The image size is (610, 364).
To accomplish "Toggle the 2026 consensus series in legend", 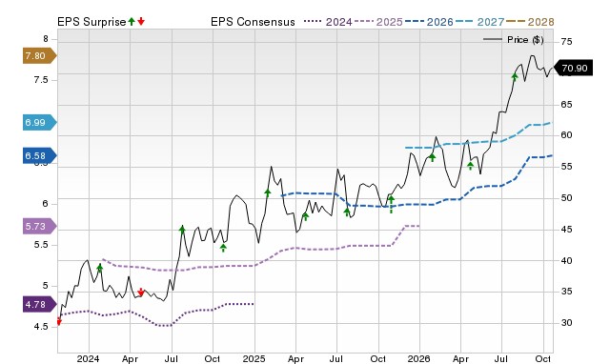I will tap(429, 22).
